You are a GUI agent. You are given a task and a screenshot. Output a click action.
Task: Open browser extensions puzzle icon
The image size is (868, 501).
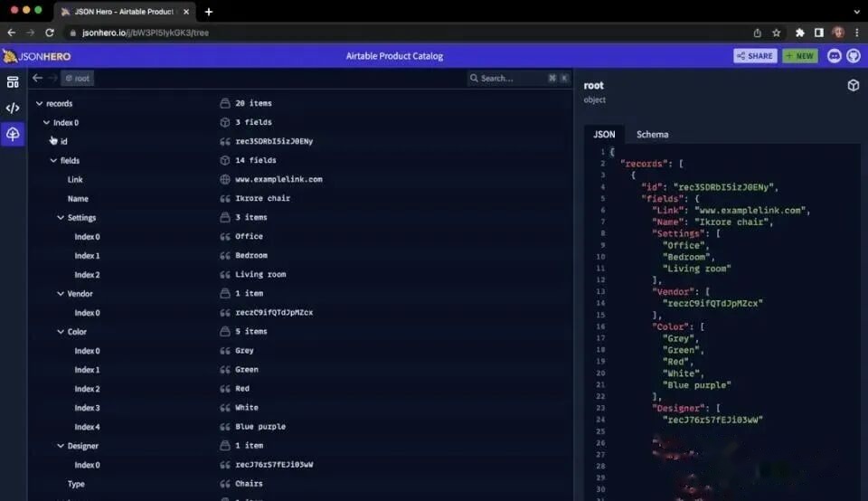coord(799,33)
